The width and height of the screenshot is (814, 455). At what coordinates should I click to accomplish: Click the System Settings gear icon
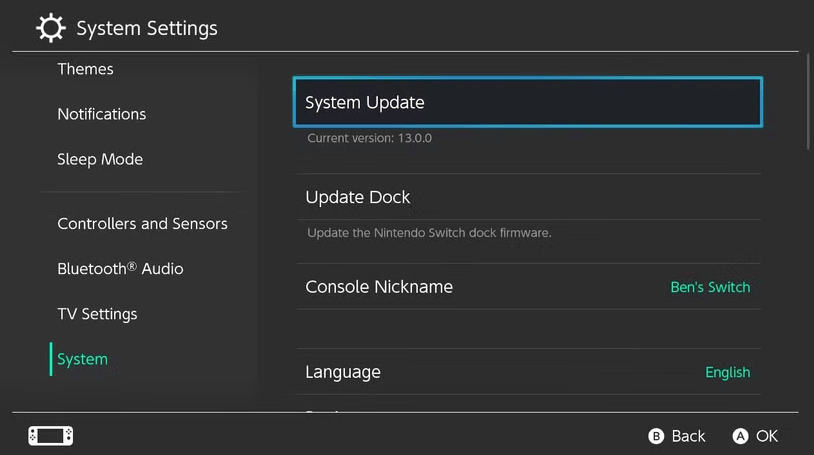(51, 28)
